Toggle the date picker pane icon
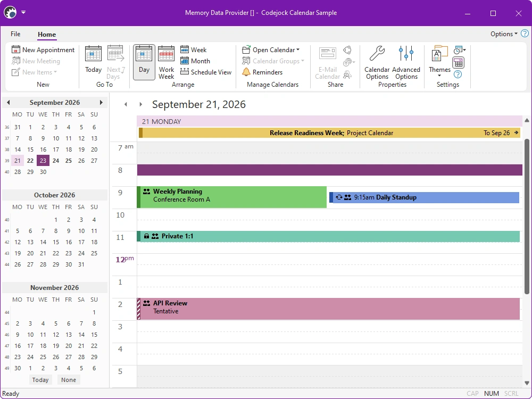This screenshot has height=399, width=532. point(459,62)
